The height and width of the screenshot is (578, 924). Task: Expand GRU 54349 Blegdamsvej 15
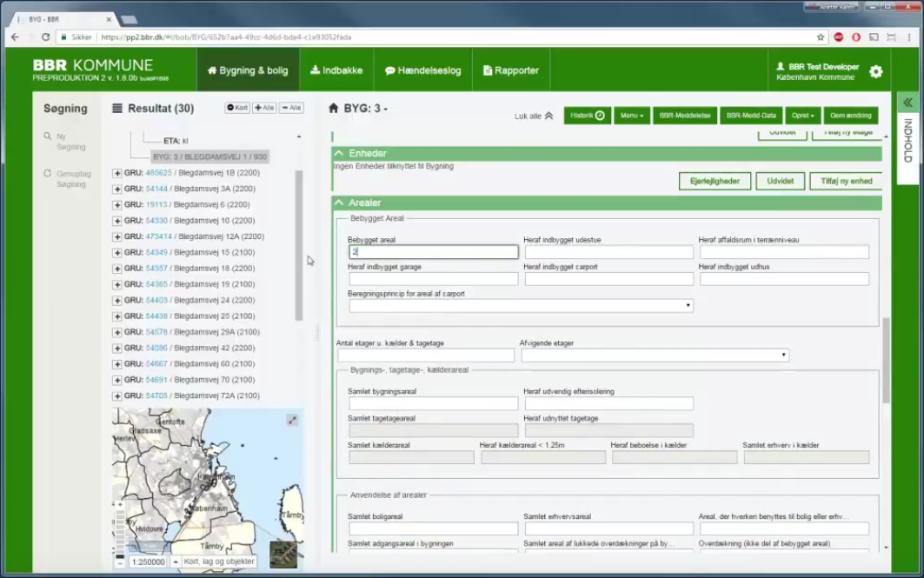click(x=116, y=253)
